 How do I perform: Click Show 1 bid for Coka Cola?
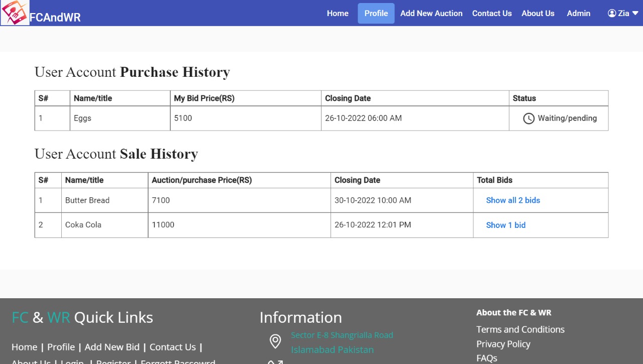pos(505,225)
